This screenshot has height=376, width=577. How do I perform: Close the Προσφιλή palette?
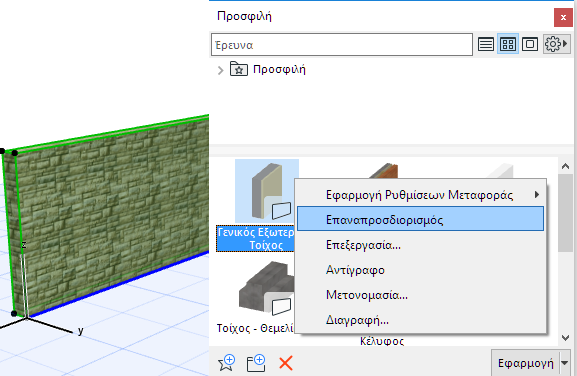(x=563, y=17)
